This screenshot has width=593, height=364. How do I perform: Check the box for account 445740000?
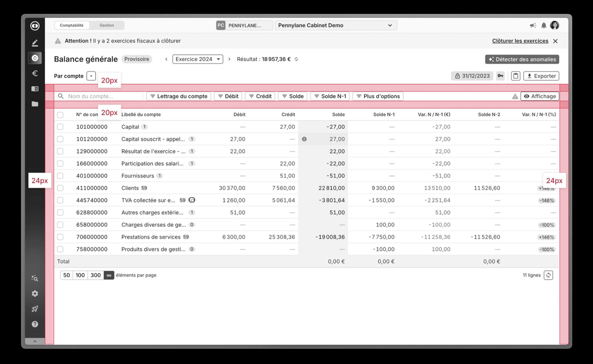pos(60,200)
